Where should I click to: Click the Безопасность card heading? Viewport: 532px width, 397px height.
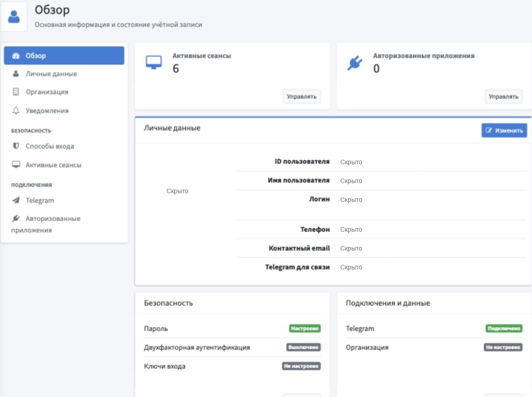169,303
